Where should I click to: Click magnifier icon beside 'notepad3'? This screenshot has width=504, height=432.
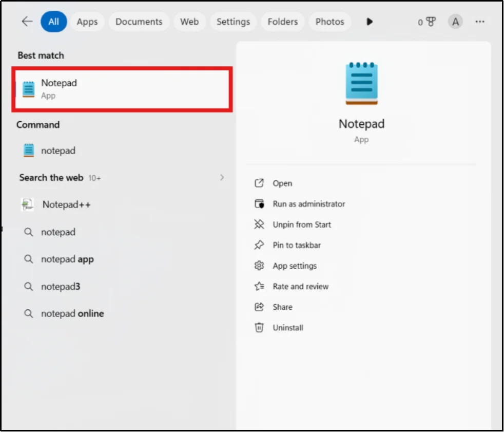coord(29,286)
